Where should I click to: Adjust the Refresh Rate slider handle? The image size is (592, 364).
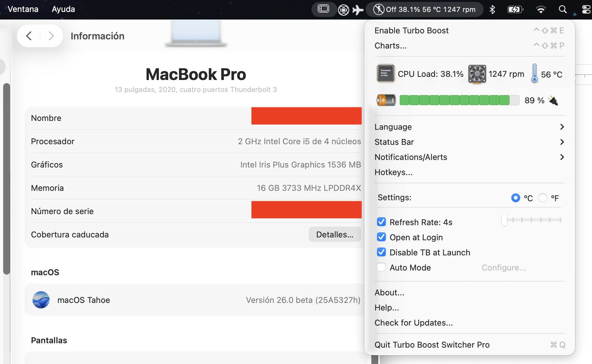504,220
